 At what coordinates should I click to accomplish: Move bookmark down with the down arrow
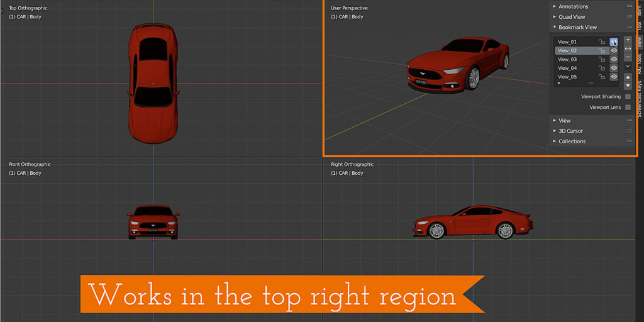point(628,86)
